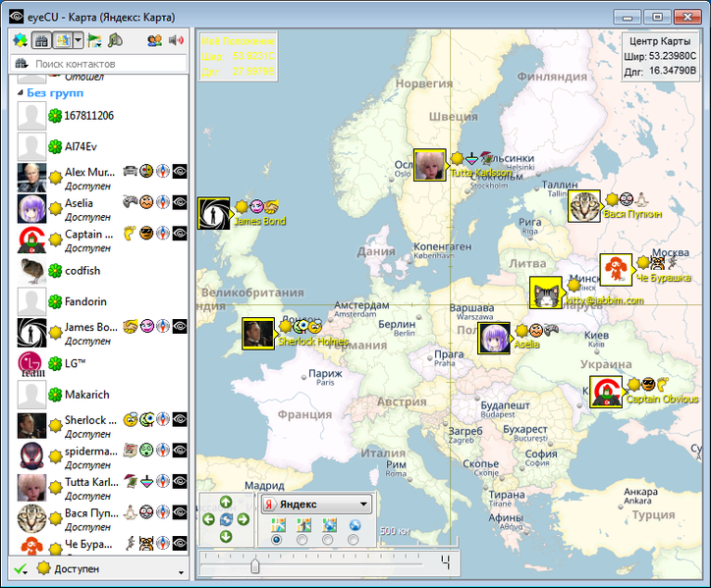711x588 pixels.
Task: Open the Доступен status menu at bottom
Action: (98, 569)
